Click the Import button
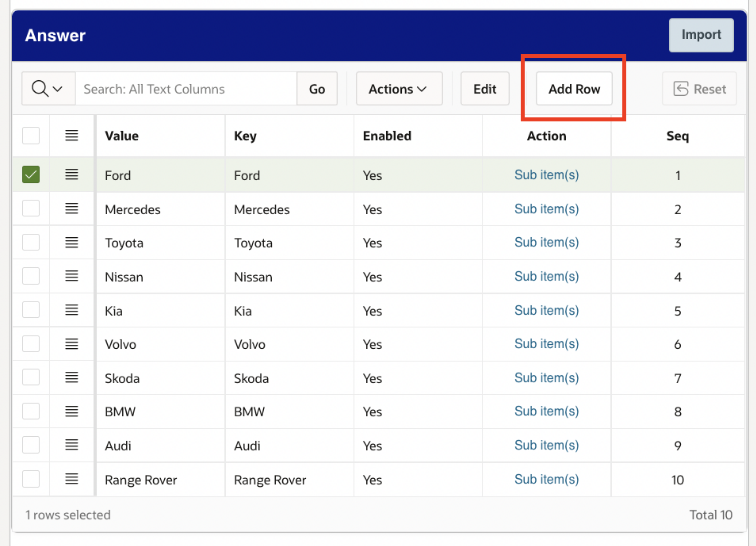756x546 pixels. point(701,35)
